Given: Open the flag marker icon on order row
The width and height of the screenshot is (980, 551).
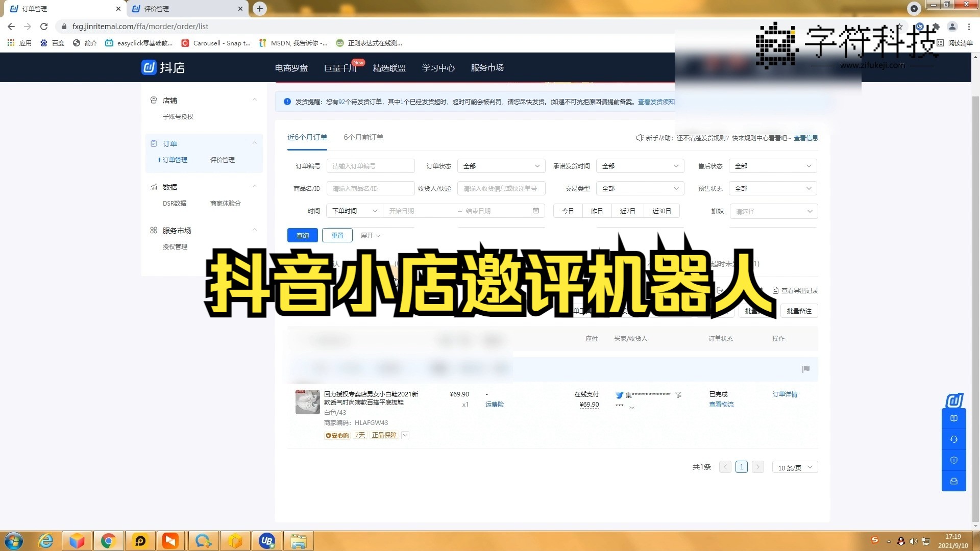Looking at the screenshot, I should 806,369.
